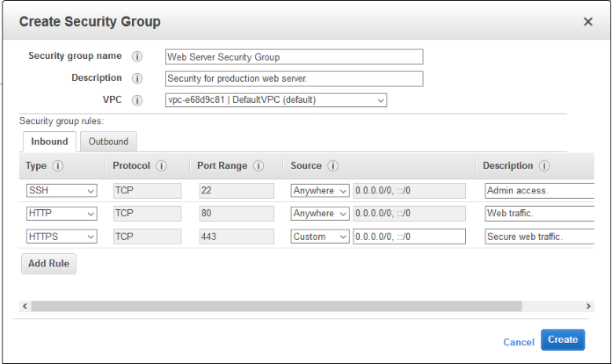The width and height of the screenshot is (612, 364).
Task: Click info icon on Type column header
Action: click(58, 166)
